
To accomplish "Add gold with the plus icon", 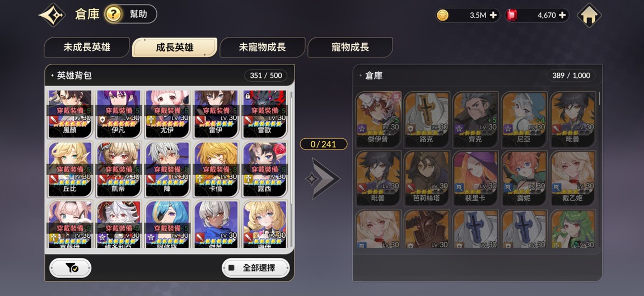I will pos(493,15).
